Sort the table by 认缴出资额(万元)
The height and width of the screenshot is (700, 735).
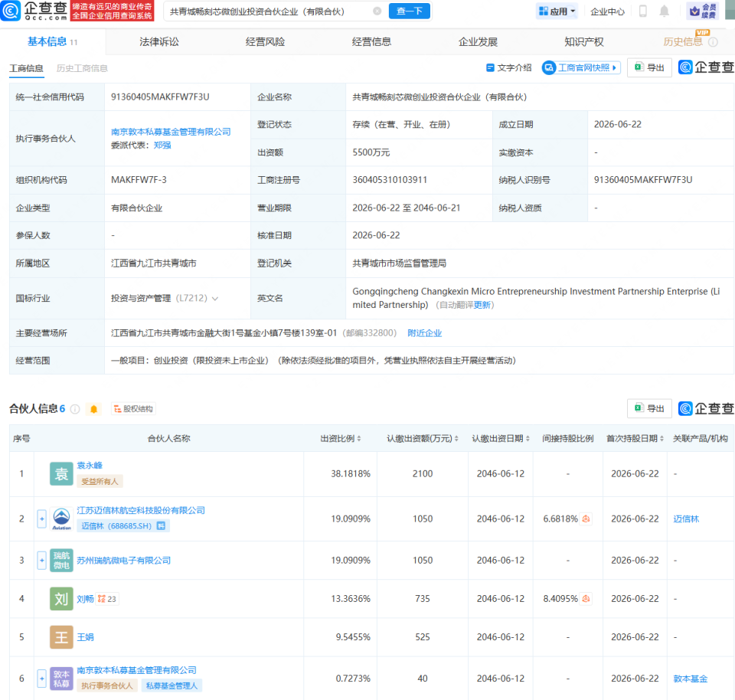[x=423, y=439]
